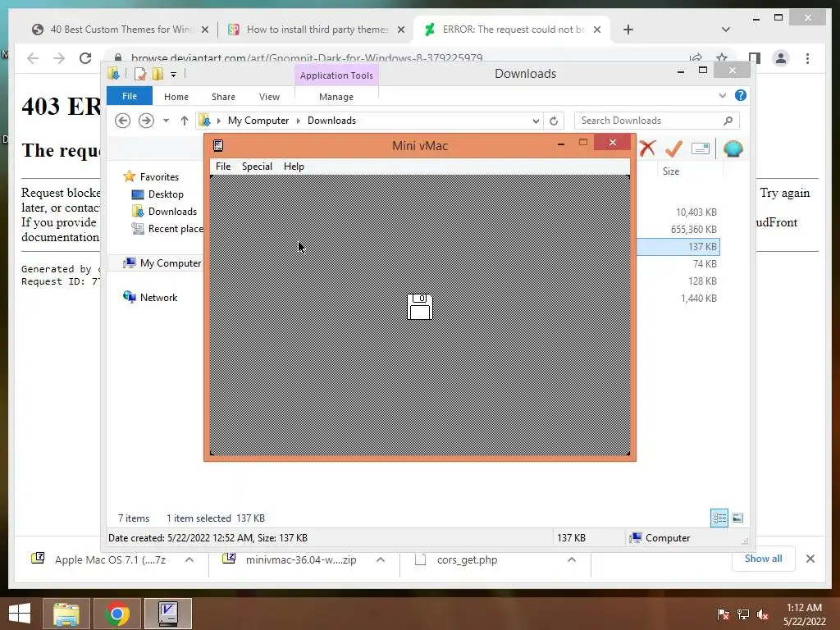Click the orange checkmark toolbar icon
The height and width of the screenshot is (630, 840).
pos(673,148)
